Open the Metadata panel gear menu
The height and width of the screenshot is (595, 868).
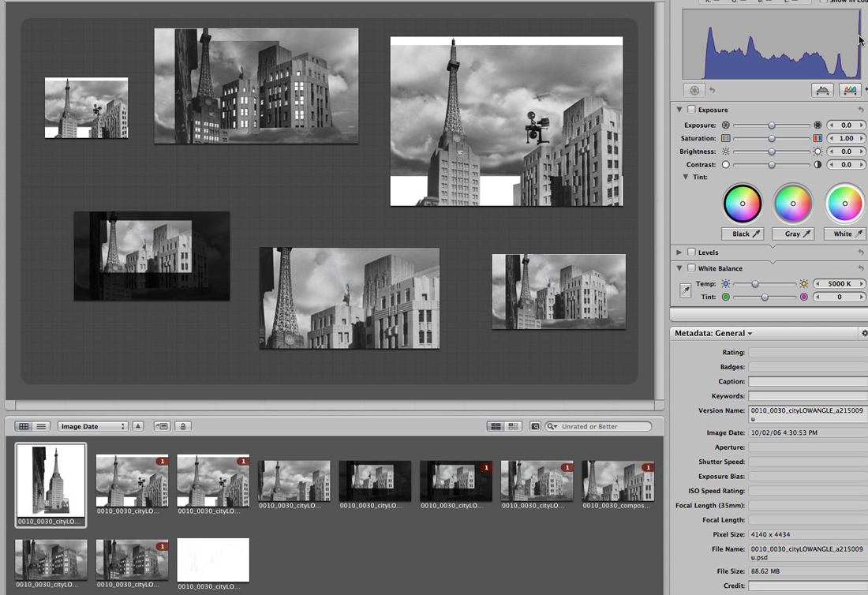(864, 333)
